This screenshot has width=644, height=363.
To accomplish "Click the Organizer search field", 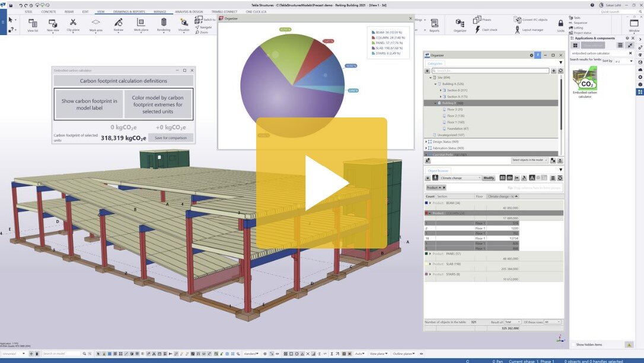I will (490, 71).
